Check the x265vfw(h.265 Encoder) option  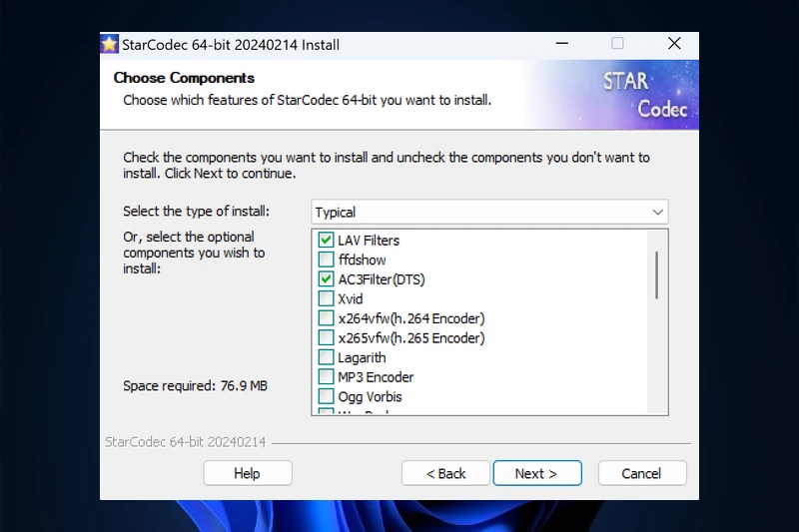click(x=326, y=338)
